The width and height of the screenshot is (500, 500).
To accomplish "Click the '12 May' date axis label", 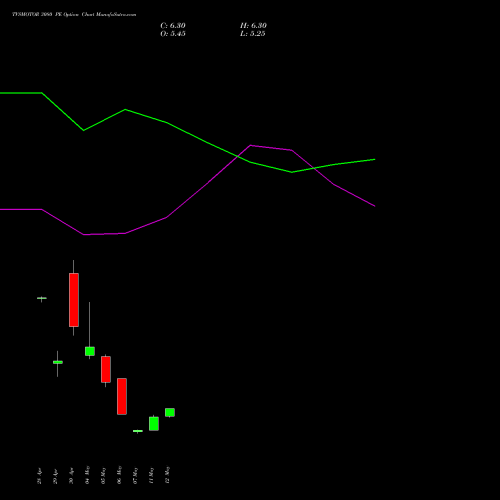I will pos(167,475).
